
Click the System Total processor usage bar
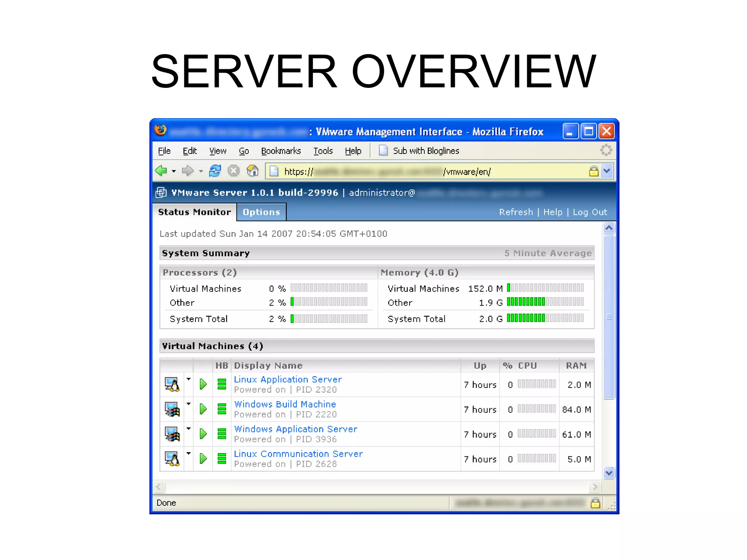tap(329, 319)
